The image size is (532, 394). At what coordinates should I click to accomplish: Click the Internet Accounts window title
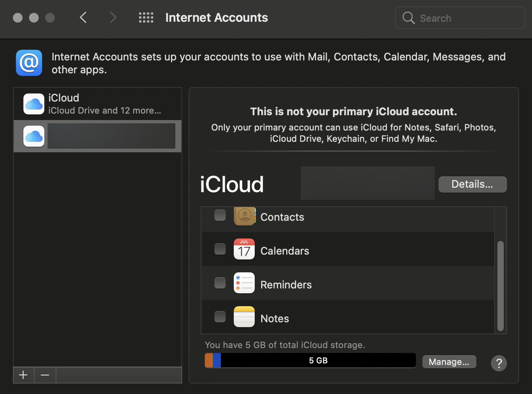click(x=216, y=18)
